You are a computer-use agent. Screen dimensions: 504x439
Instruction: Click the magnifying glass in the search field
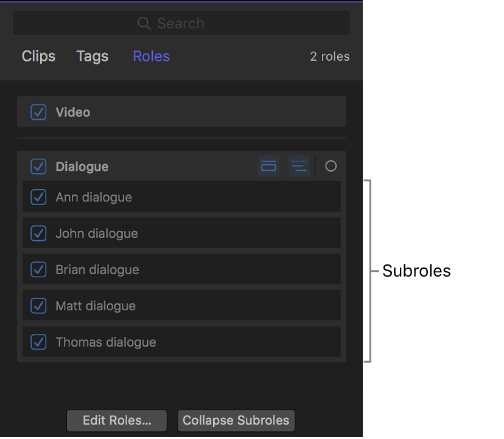click(x=144, y=23)
